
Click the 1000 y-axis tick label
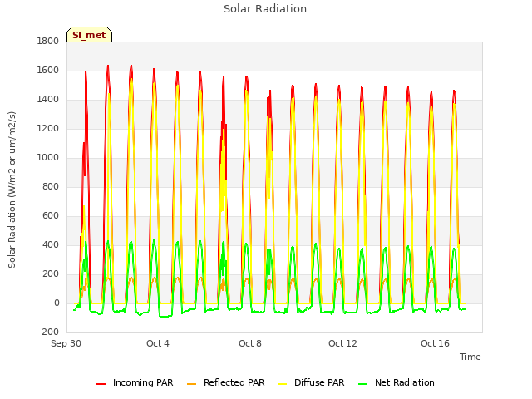coord(48,157)
